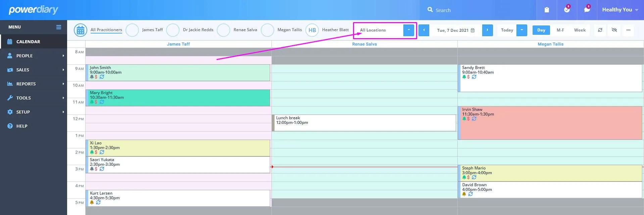The width and height of the screenshot is (644, 215).
Task: Click the All Practitioners calendar icon
Action: pos(81,30)
